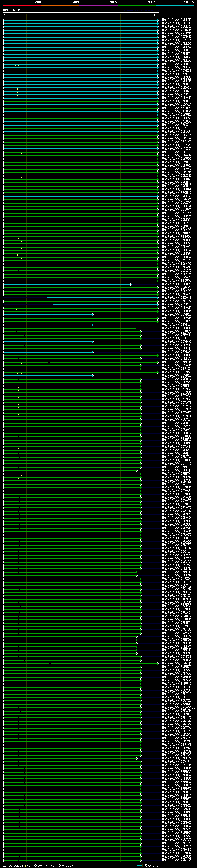Select hit label UniRef100_A5YKI3
The width and height of the screenshot is (197, 868).
(177, 305)
